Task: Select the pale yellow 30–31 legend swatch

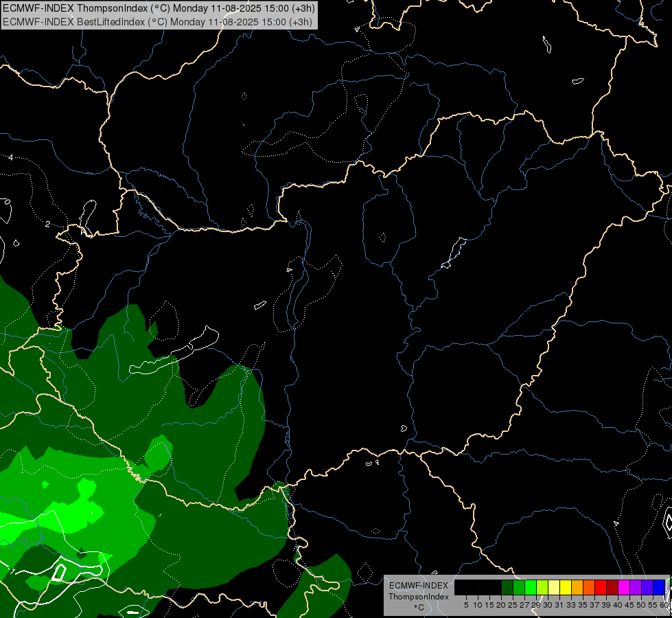Action: (x=554, y=587)
